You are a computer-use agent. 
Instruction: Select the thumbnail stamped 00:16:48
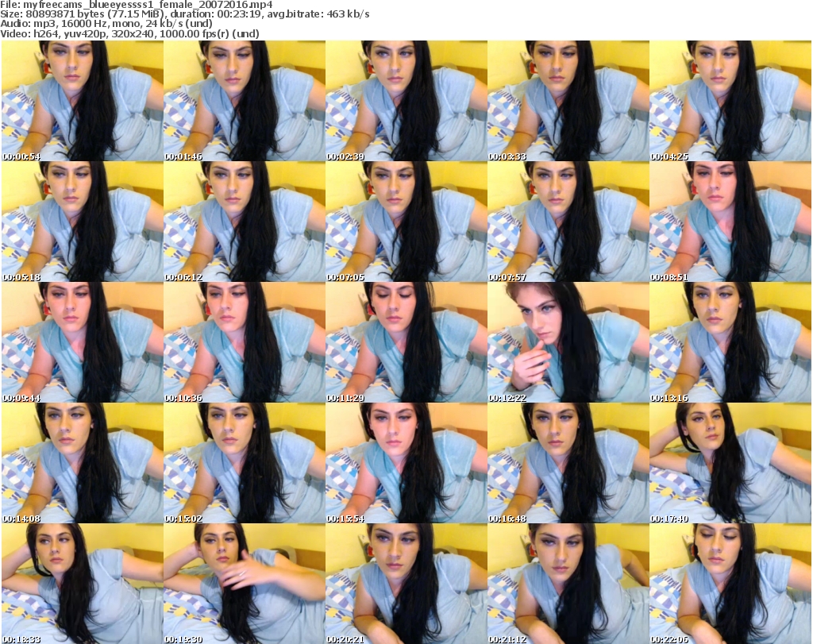point(568,463)
